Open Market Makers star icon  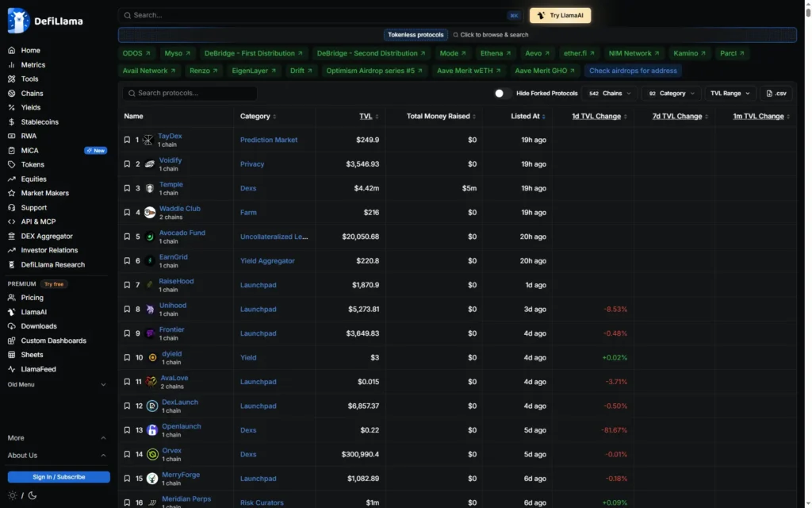[x=11, y=193]
